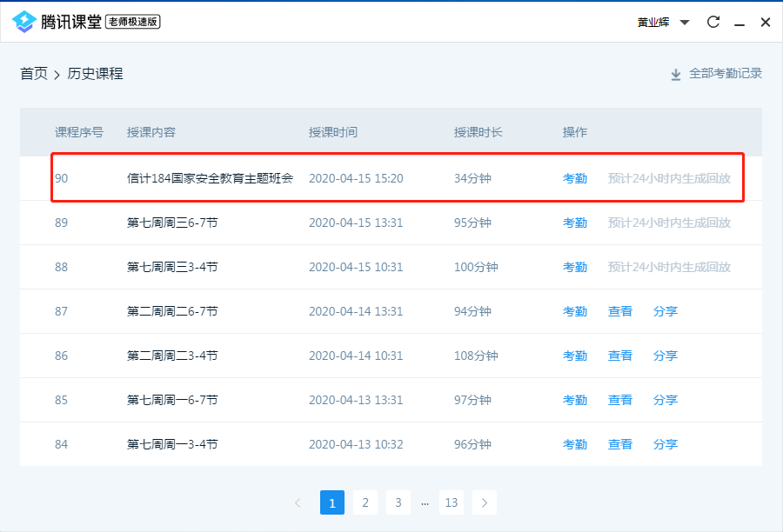Go to last page 13

[451, 502]
